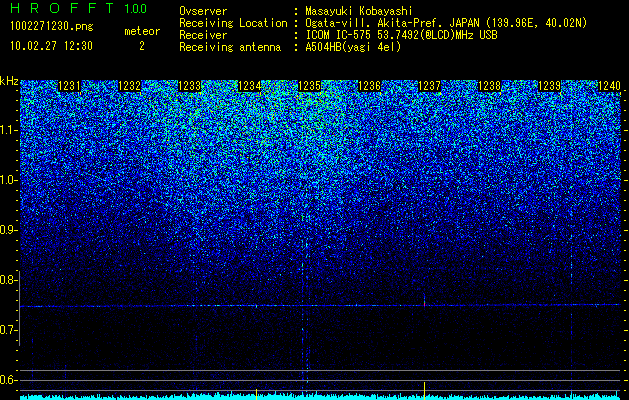Click the meteor label
Screen dimensions: 629x400
point(142,31)
